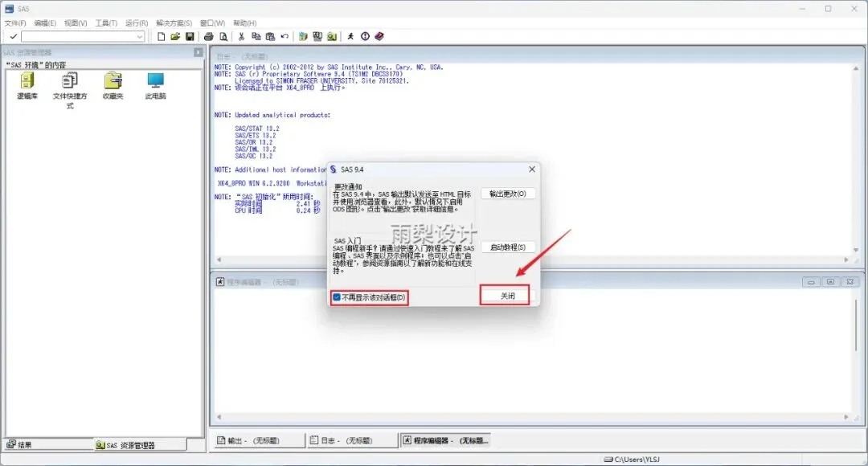Image resolution: width=868 pixels, height=466 pixels.
Task: Close the SAS 资源管理器 docked pane
Action: tap(199, 52)
